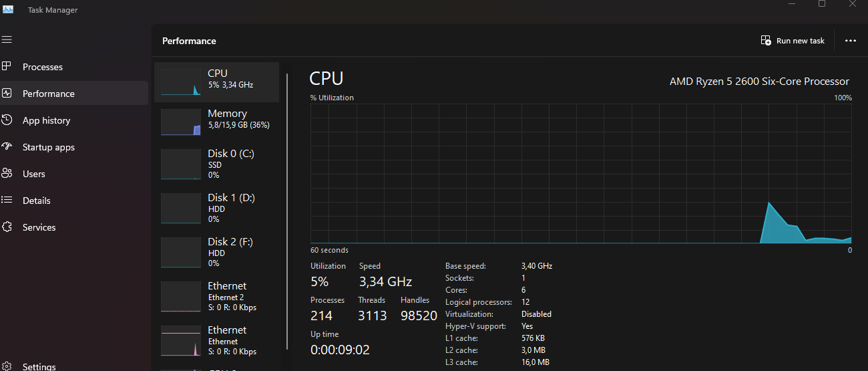Image resolution: width=868 pixels, height=371 pixels.
Task: Click the Disk 0 (C:) entry title
Action: tap(231, 154)
